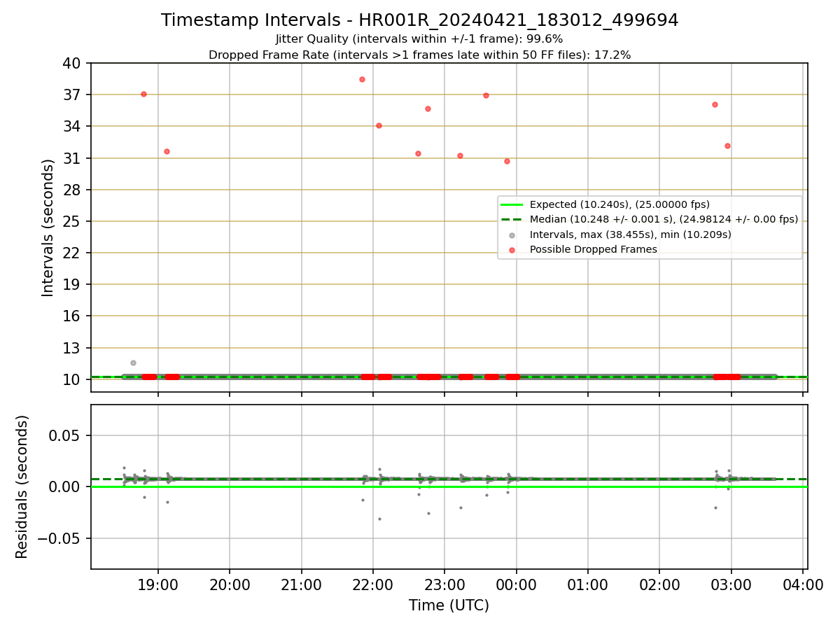840x630 pixels.
Task: Click the 16 tick label on the intervals axis
Action: 73,316
